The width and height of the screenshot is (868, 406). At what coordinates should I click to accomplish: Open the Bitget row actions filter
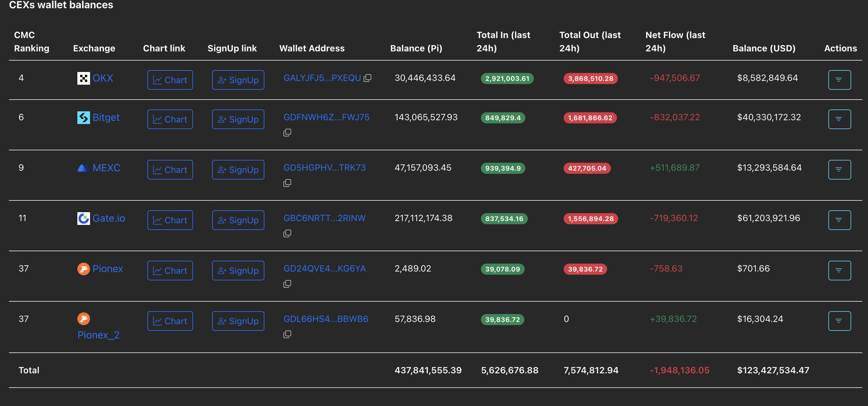click(x=839, y=119)
